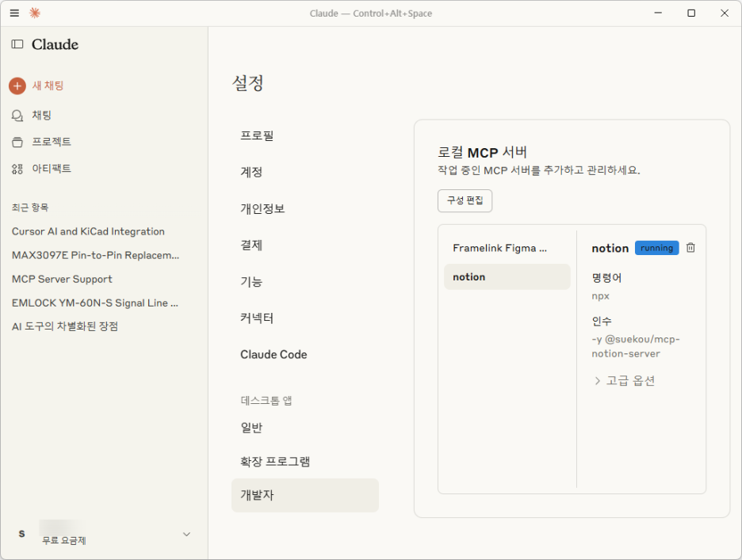This screenshot has height=560, width=742.
Task: Open Cursor AI and KiCad Integration chat
Action: (x=89, y=231)
